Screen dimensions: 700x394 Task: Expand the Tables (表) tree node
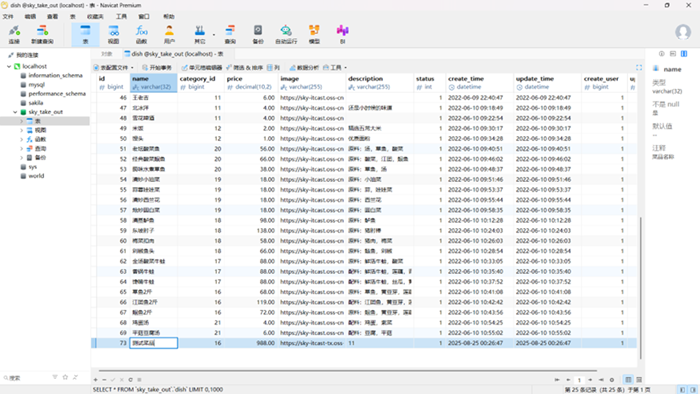[x=21, y=121]
